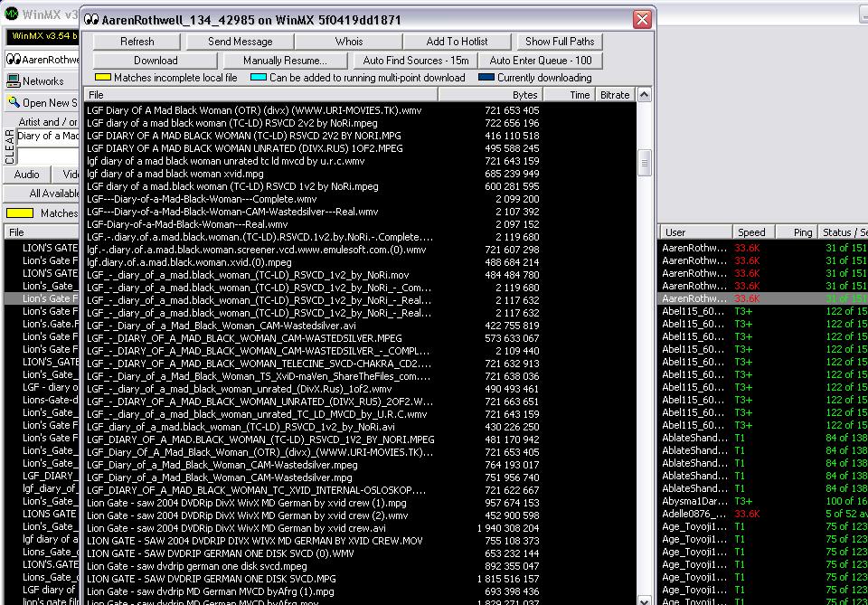Open Whois for this user
Screen dimensions: 868x605
[x=349, y=42]
